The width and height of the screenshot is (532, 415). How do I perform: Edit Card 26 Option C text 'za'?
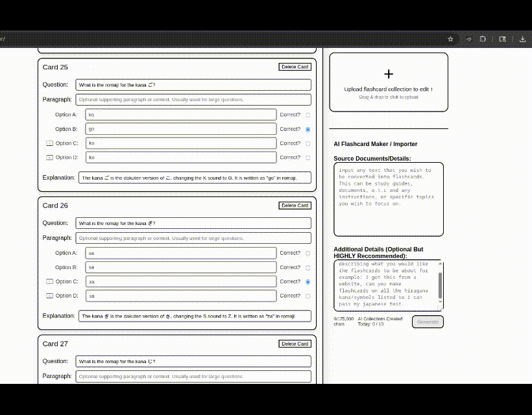[181, 281]
